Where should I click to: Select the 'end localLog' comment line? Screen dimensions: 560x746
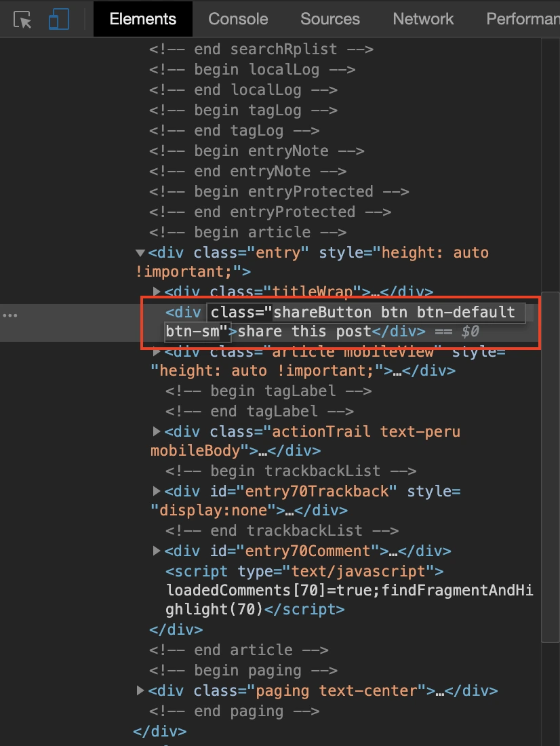243,90
